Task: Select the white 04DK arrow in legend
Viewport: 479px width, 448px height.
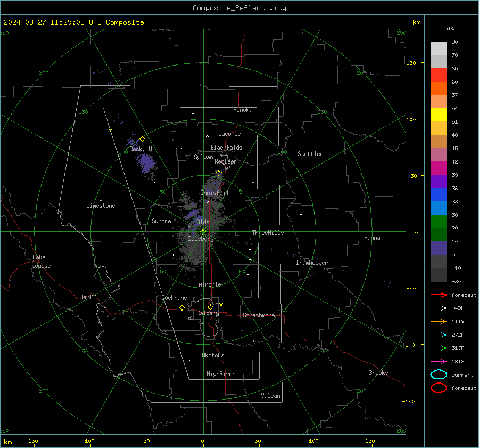Action: point(439,308)
